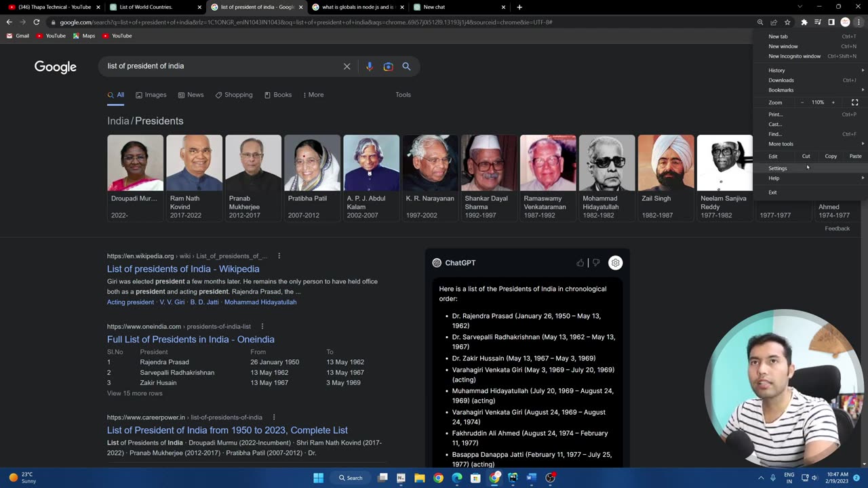The image size is (868, 488).
Task: Go back with the back arrow
Action: [9, 22]
